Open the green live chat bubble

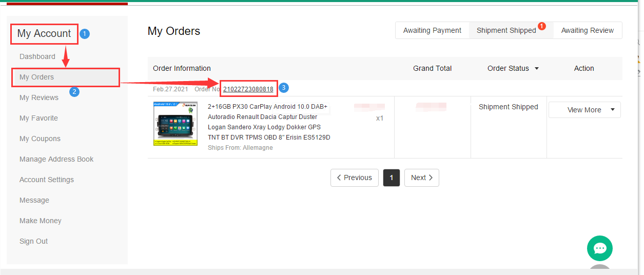coord(600,248)
